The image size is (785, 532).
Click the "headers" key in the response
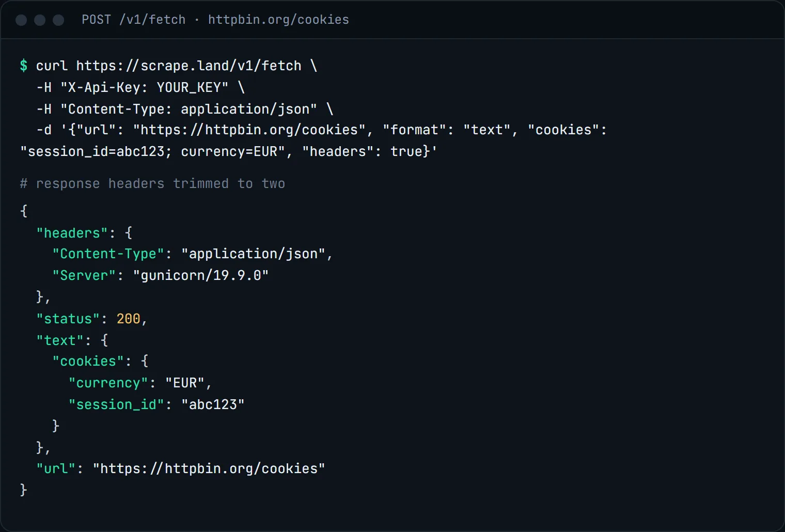[72, 233]
